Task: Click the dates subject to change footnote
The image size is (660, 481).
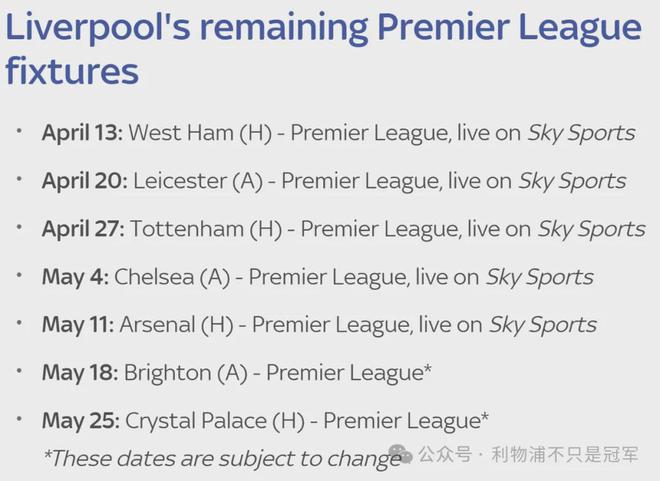Action: coord(222,459)
